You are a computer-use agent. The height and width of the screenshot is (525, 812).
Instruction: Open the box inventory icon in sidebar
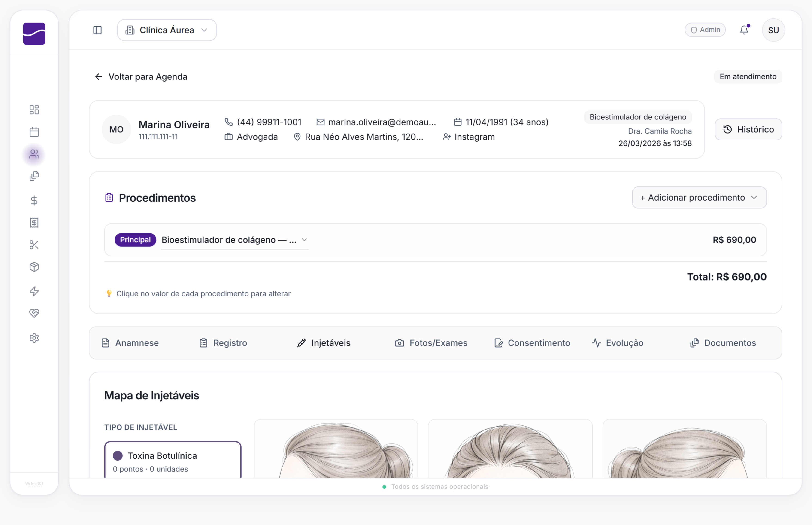coord(34,267)
